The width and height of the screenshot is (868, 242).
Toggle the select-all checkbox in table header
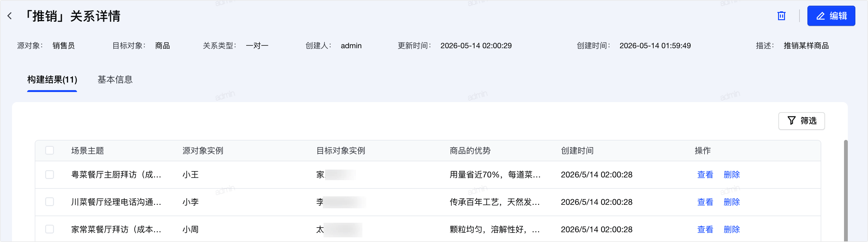50,150
